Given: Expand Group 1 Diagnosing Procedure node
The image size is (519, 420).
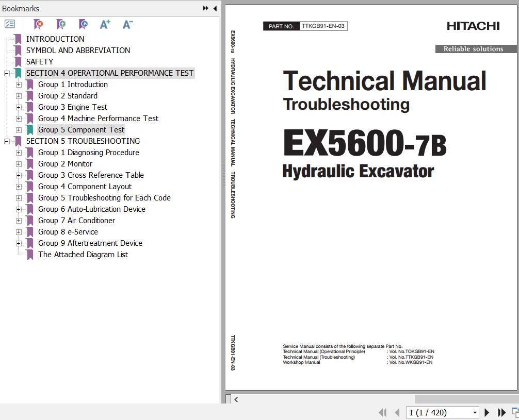Looking at the screenshot, I should [x=19, y=153].
